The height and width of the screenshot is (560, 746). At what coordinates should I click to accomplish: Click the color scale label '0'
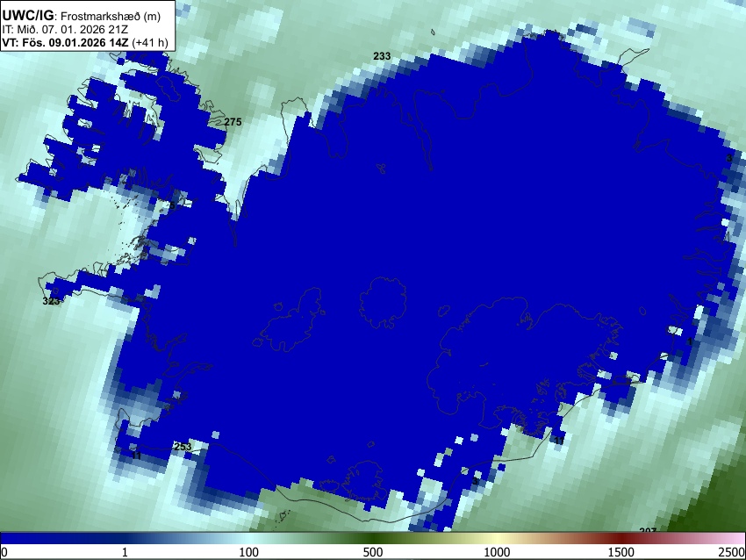point(4,552)
